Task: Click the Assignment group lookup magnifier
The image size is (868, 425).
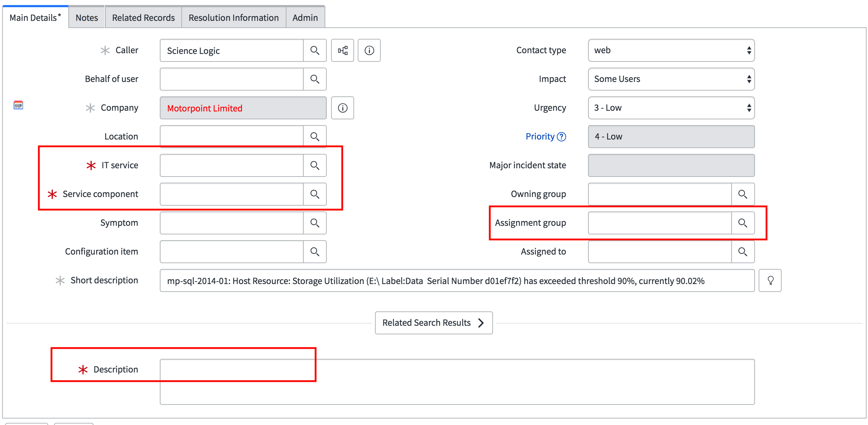Action: coord(743,223)
